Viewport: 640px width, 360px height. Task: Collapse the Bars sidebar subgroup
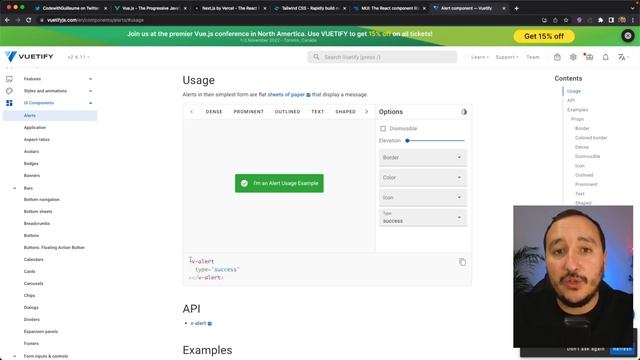[x=15, y=188]
